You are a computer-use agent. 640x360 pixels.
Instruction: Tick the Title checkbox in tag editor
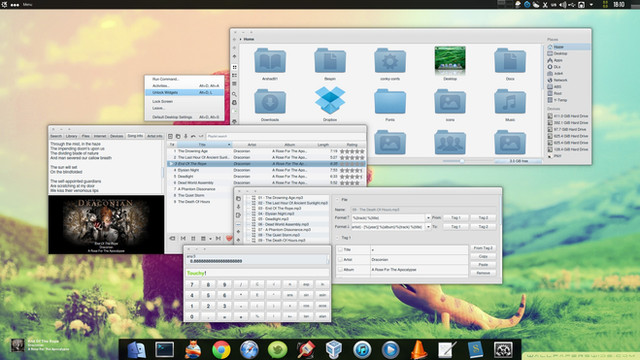[x=340, y=249]
